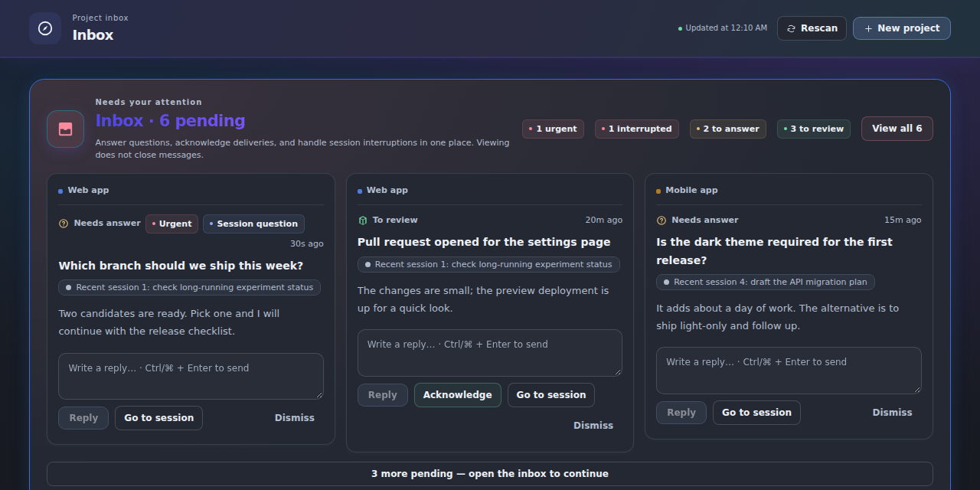980x490 pixels.
Task: Go to session for pull request card
Action: click(551, 395)
